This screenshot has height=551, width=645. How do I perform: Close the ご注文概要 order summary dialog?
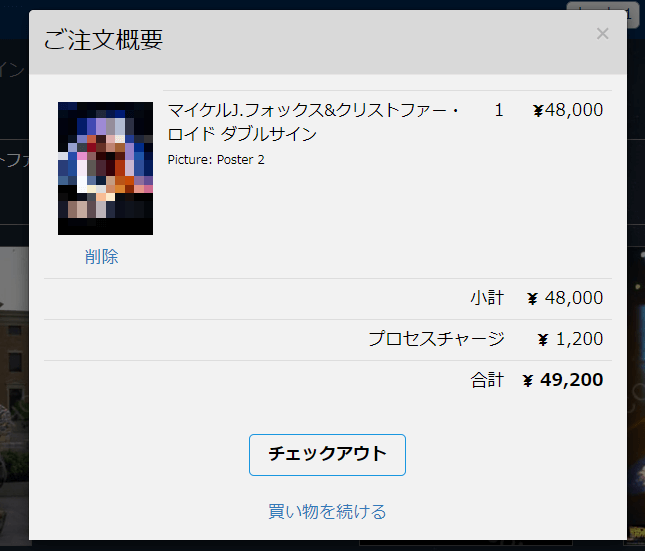[x=602, y=34]
